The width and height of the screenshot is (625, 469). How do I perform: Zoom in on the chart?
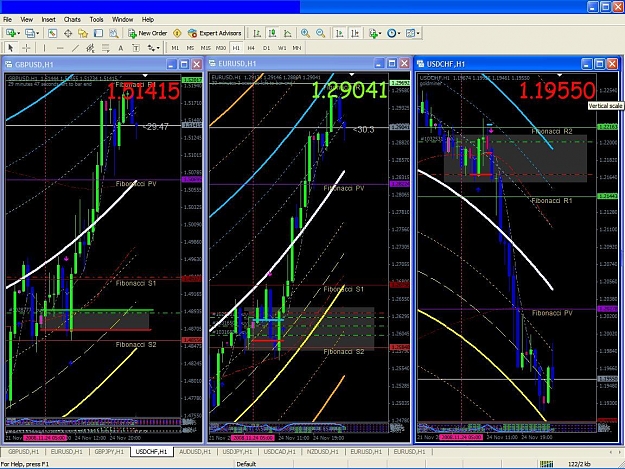click(305, 33)
